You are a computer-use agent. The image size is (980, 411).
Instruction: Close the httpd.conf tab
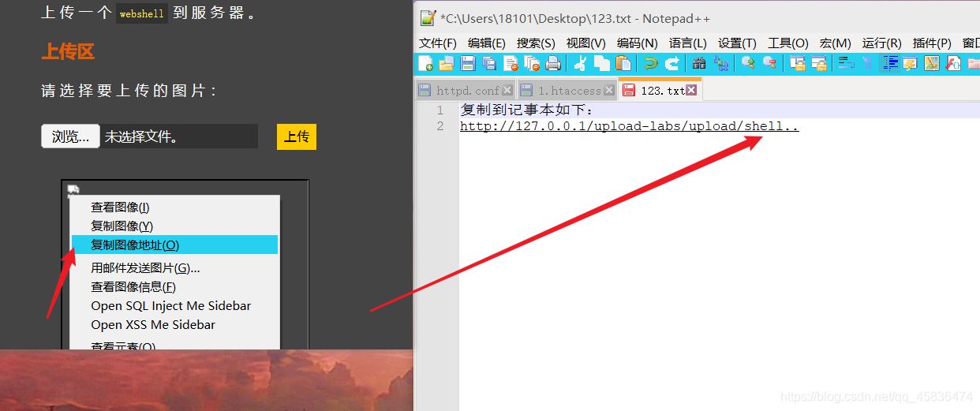pyautogui.click(x=509, y=90)
